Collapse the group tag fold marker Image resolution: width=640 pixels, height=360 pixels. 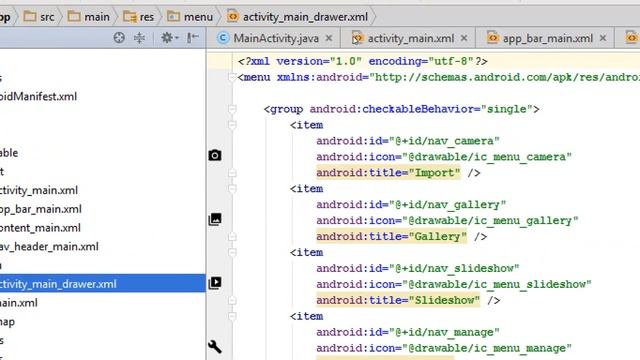point(232,109)
